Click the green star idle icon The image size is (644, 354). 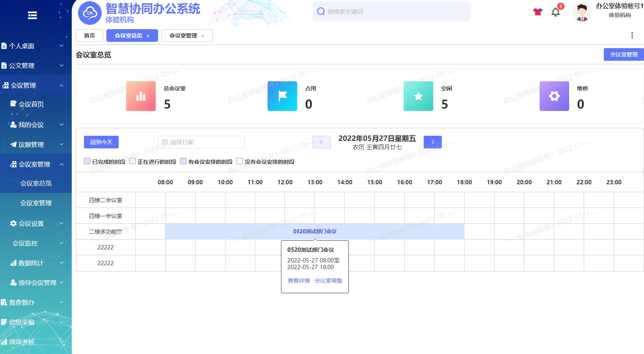(418, 96)
